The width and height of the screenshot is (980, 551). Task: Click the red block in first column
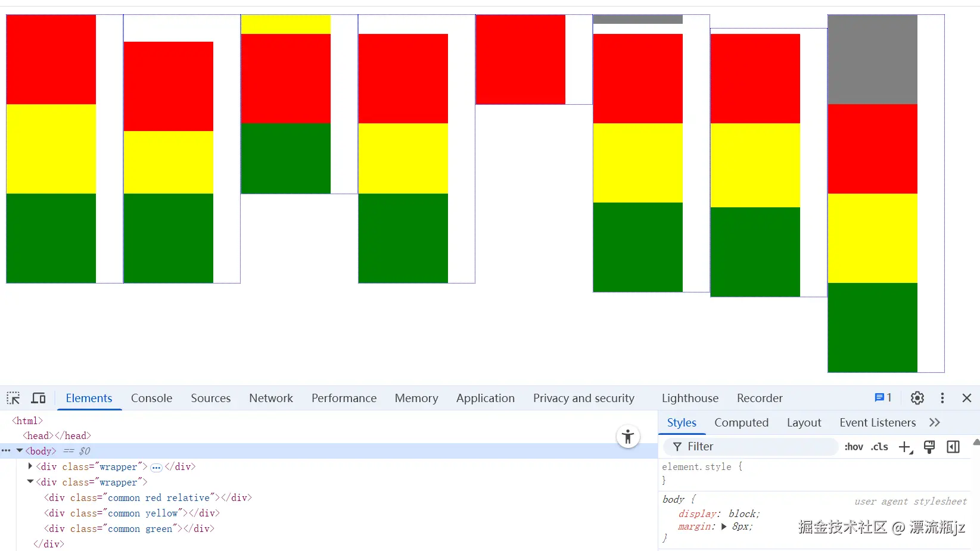51,60
